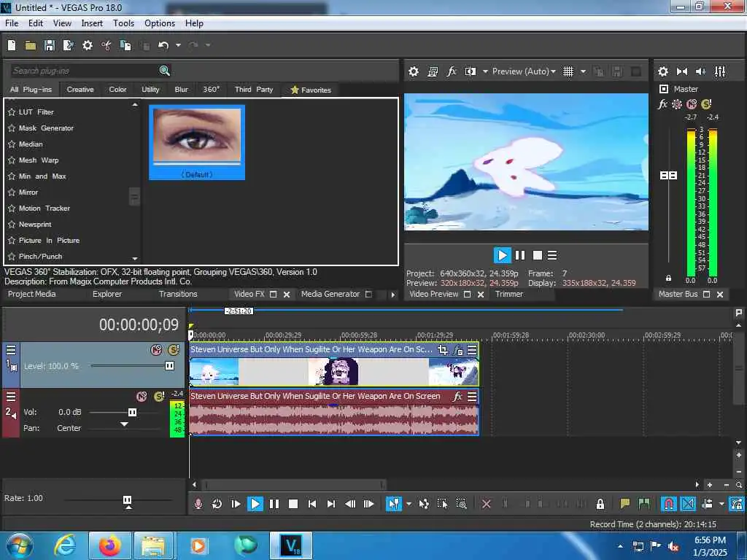Solo audio track 2
Screen dimensions: 747x560
click(159, 396)
